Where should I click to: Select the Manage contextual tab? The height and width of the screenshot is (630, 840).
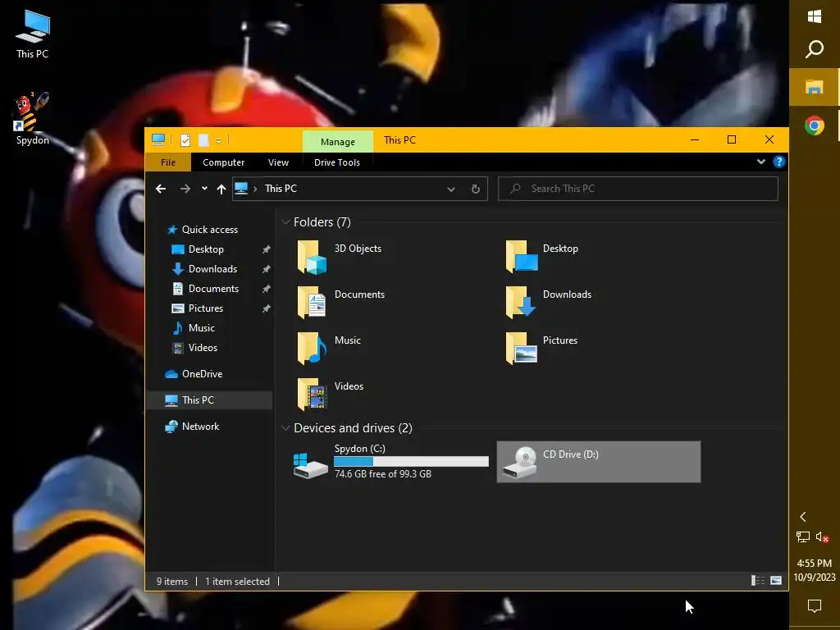(x=337, y=142)
